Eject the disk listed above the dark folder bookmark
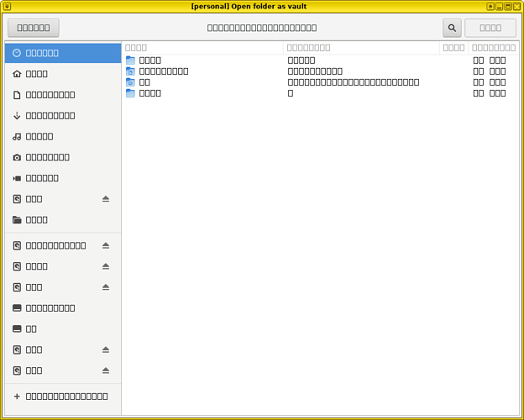The height and width of the screenshot is (420, 524). pyautogui.click(x=106, y=199)
